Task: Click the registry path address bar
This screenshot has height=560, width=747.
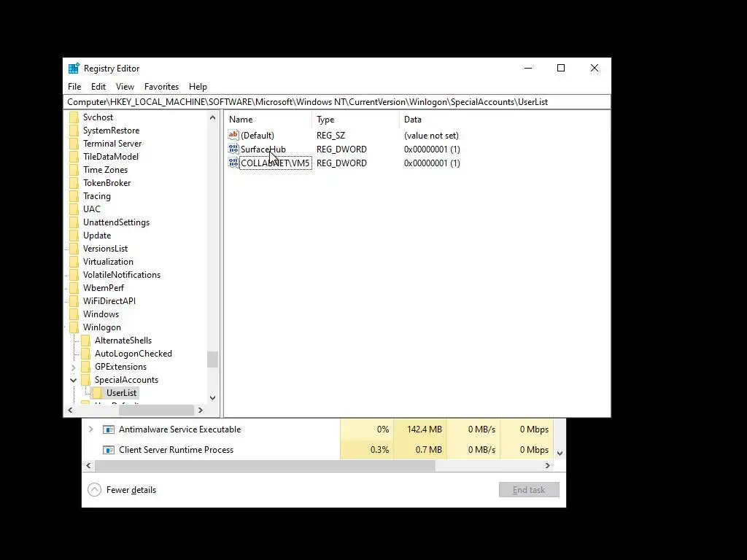Action: (337, 102)
